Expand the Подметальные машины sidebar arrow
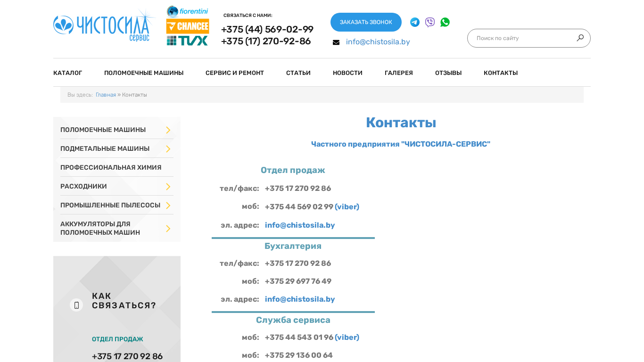The width and height of the screenshot is (644, 362). pos(168,149)
